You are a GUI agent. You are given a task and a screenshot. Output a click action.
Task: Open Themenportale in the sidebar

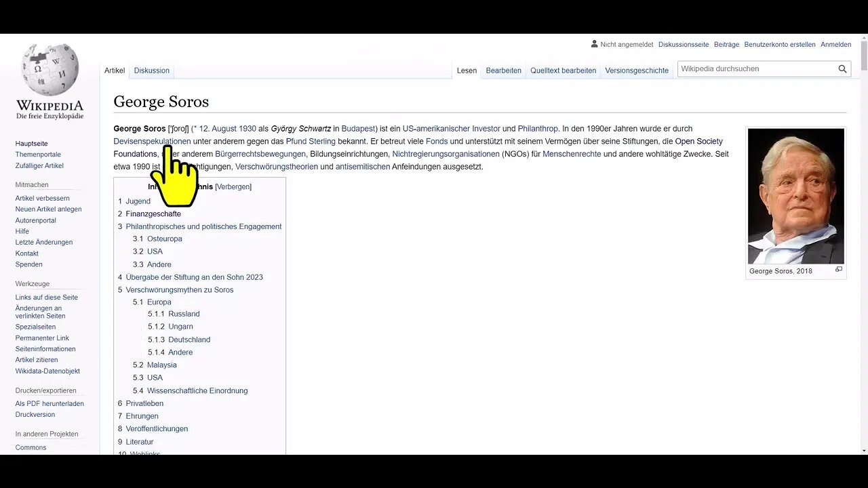click(x=38, y=155)
